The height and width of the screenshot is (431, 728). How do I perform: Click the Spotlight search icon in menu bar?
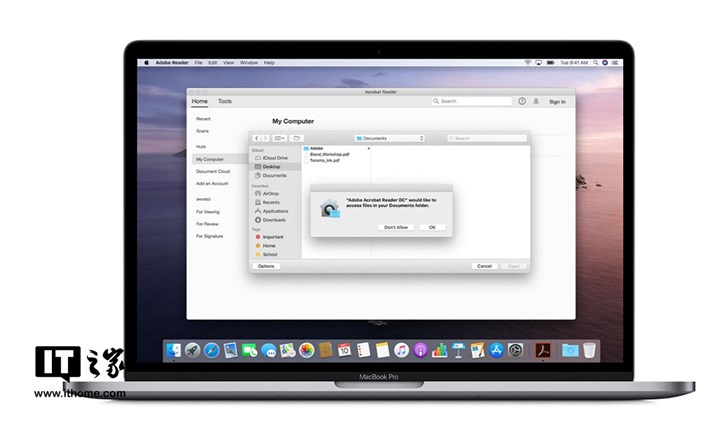595,63
